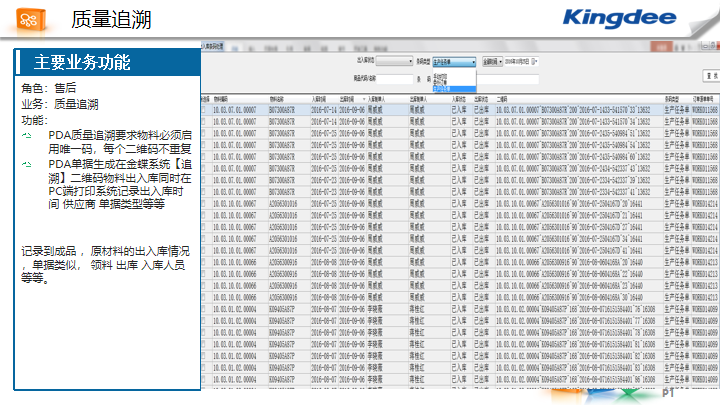Sort by 出库制单人 column header
The image size is (720, 405).
tap(418, 99)
